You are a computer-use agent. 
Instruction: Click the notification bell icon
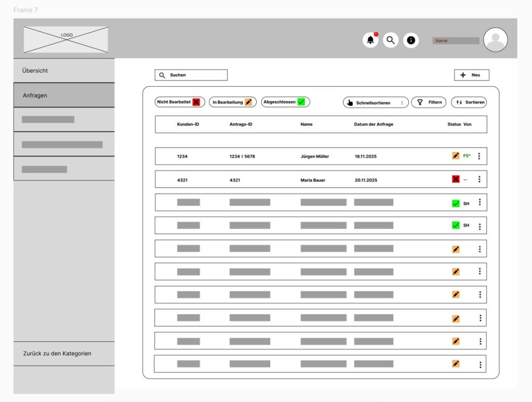[x=370, y=40]
